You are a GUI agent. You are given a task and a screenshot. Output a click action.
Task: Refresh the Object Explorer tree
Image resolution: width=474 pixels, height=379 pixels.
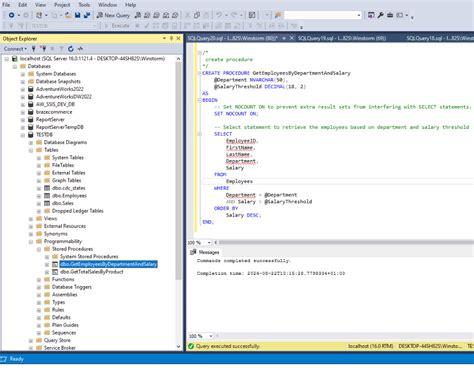[71, 49]
